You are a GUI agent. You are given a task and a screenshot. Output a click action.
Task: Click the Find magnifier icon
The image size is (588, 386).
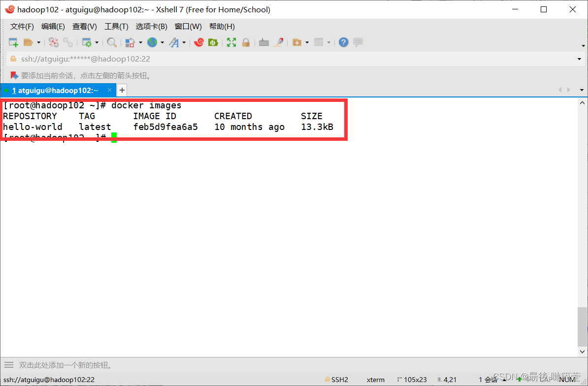111,42
